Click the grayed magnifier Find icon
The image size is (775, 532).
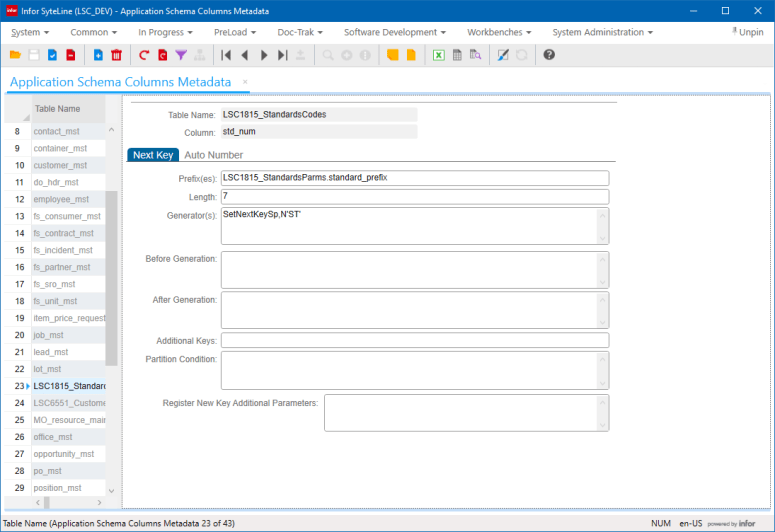[328, 55]
